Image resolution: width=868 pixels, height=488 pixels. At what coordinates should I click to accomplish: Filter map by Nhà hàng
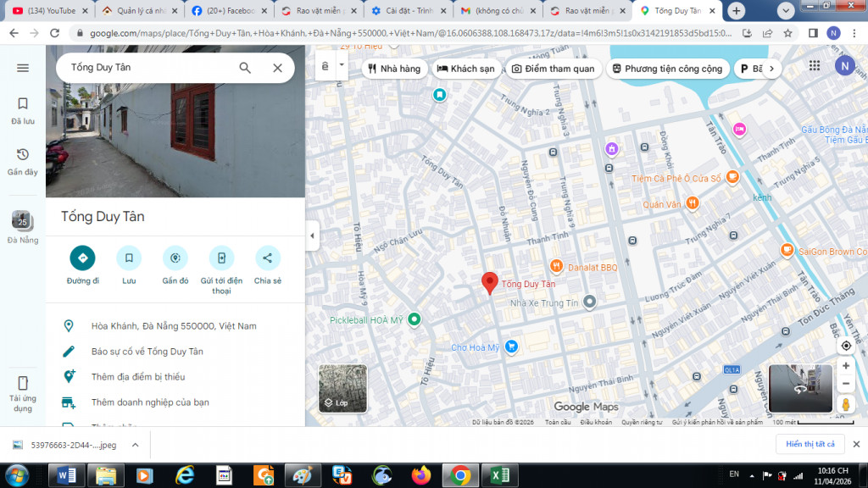(394, 69)
